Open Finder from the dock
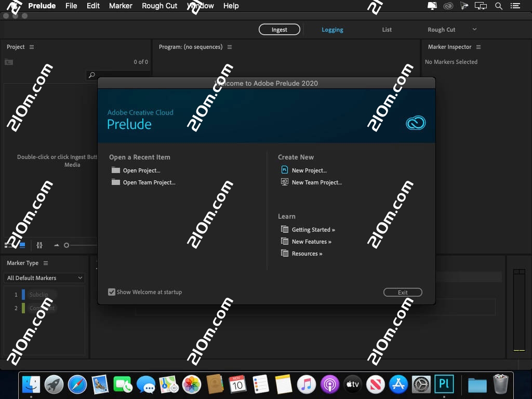 [x=31, y=384]
